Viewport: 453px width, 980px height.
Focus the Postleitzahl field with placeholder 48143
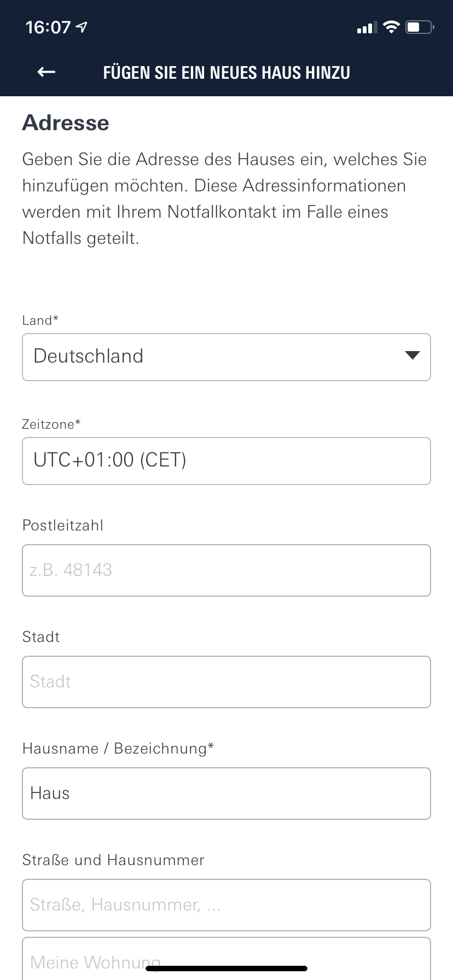coord(226,570)
